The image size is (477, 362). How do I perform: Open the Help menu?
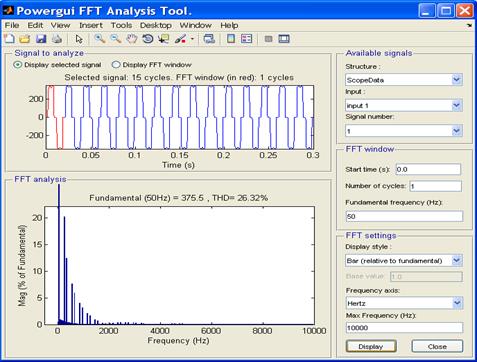pos(229,25)
